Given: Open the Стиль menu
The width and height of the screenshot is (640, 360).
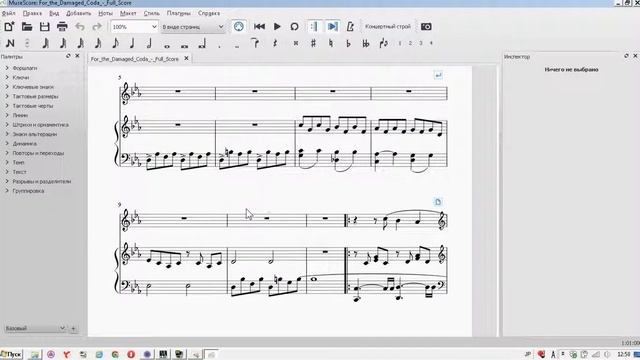Looking at the screenshot, I should pyautogui.click(x=151, y=13).
